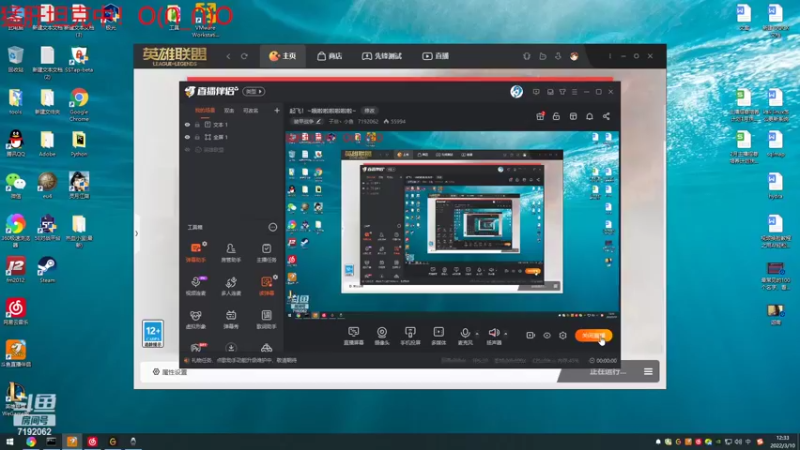Add a 摄像头 camera source
This screenshot has height=450, width=800.
(x=382, y=336)
